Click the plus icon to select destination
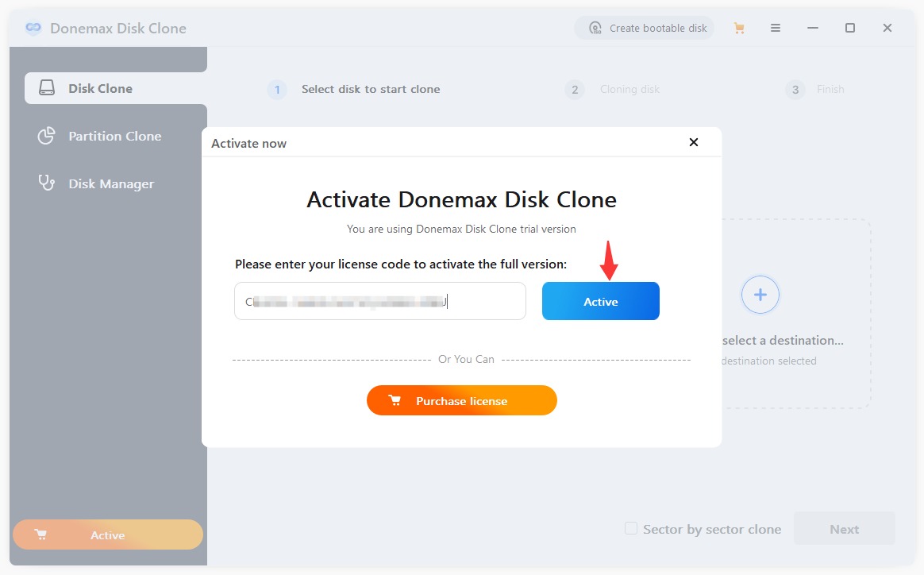This screenshot has width=924, height=575. point(760,295)
